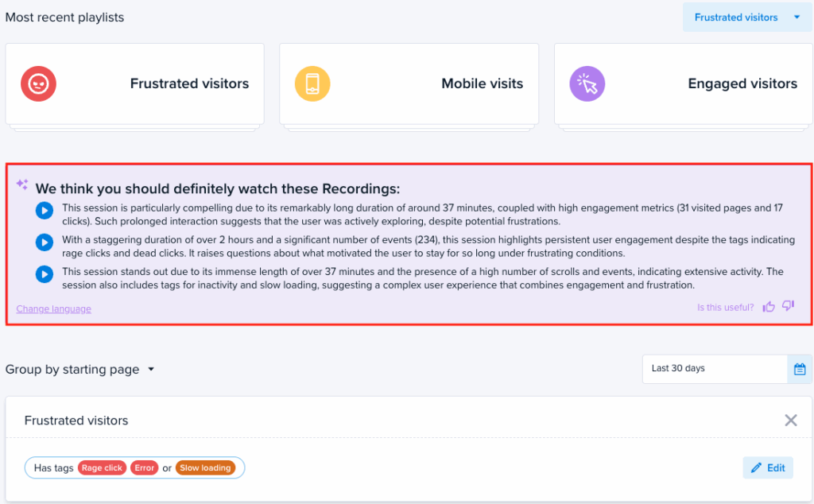The height and width of the screenshot is (504, 814).
Task: Play the 2-hour session recording
Action: tap(45, 242)
